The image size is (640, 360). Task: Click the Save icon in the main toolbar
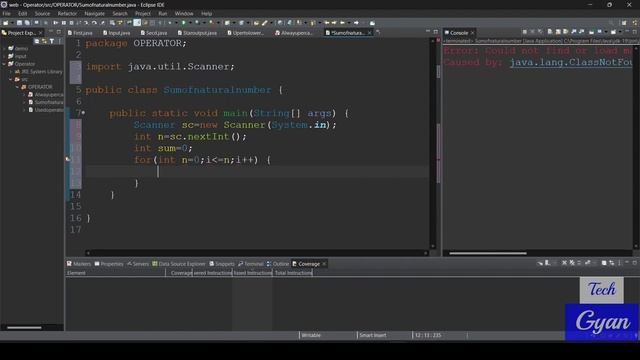click(x=19, y=23)
